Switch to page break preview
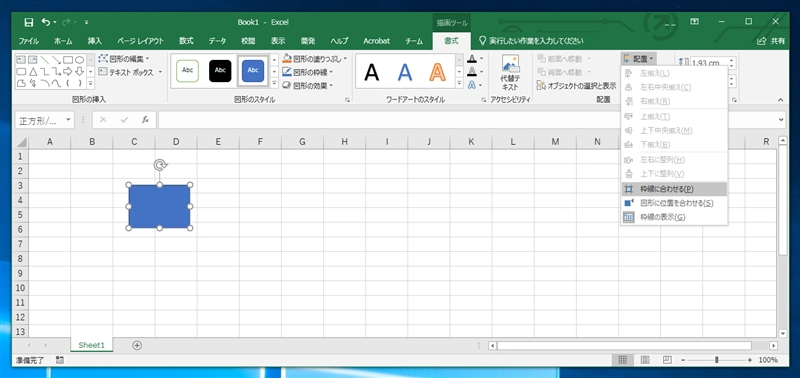The image size is (800, 378). (666, 360)
